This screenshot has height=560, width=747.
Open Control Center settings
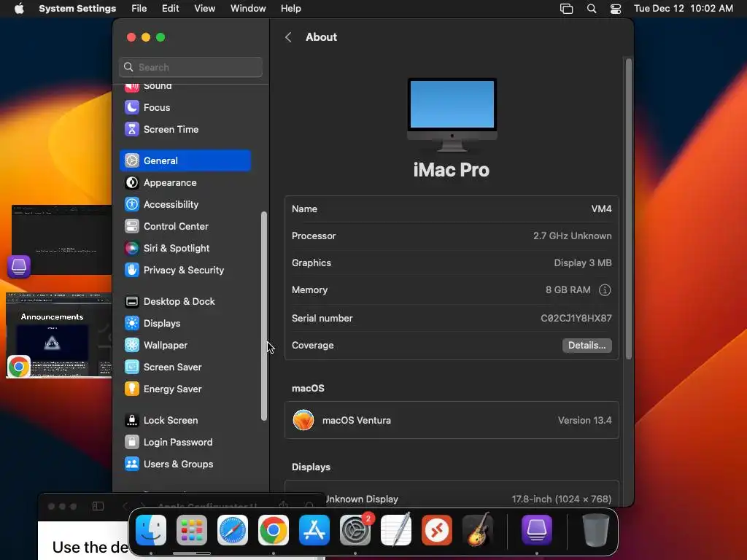pyautogui.click(x=185, y=227)
